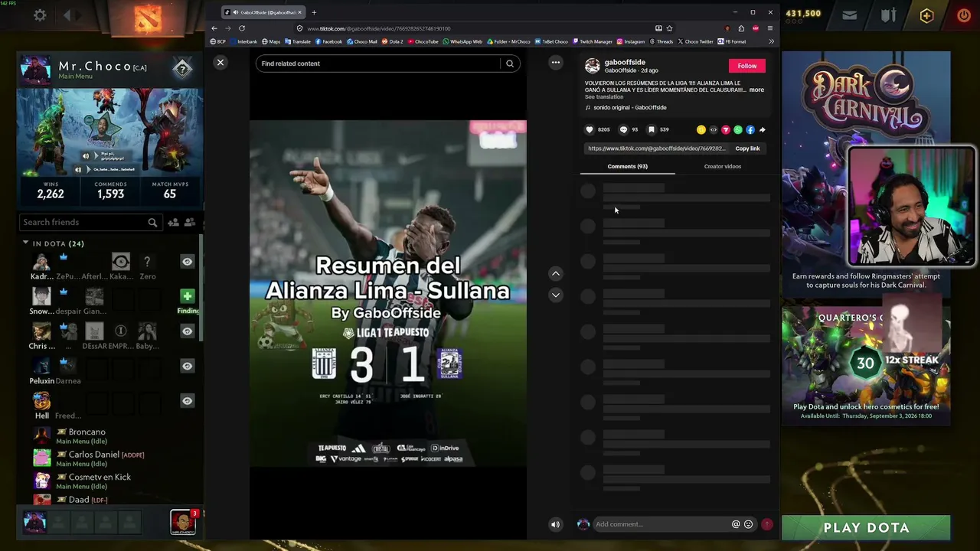
Task: Mention a user with @ icon
Action: 736,524
